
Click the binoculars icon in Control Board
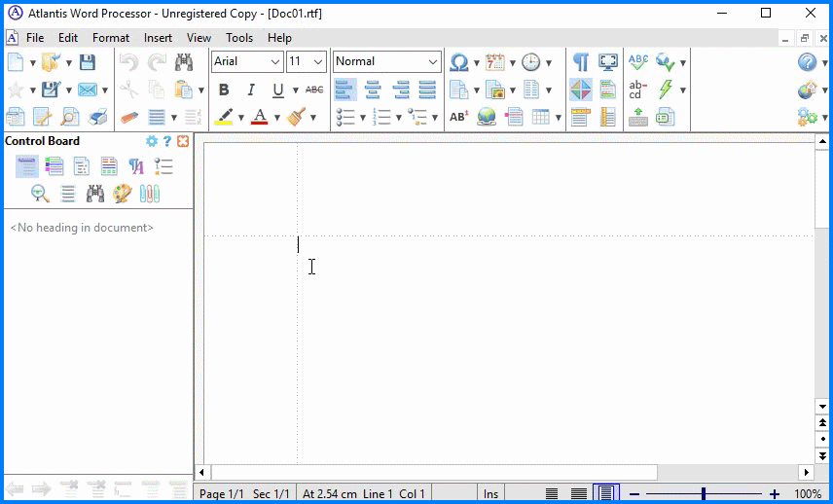pyautogui.click(x=95, y=194)
